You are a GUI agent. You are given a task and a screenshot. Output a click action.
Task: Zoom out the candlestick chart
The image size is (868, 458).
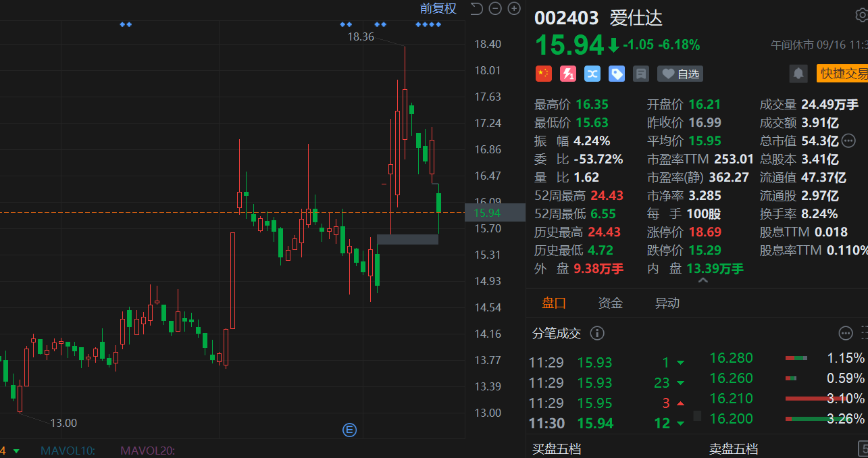(x=495, y=9)
